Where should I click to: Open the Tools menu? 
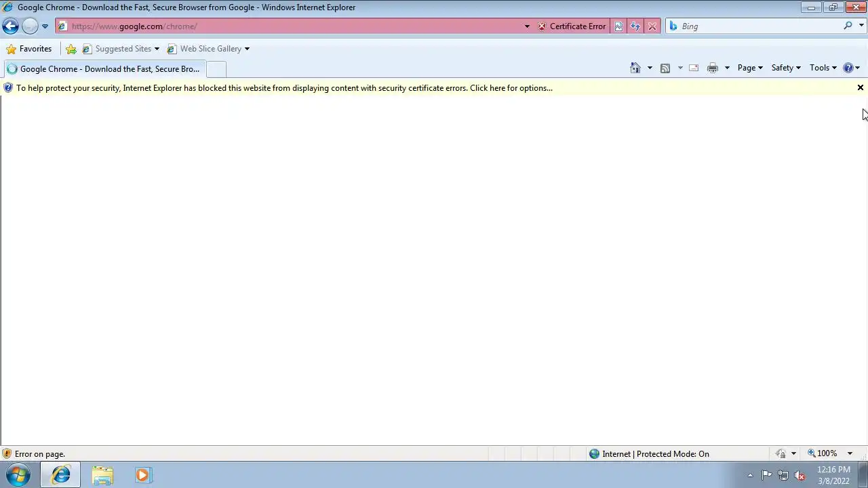823,68
